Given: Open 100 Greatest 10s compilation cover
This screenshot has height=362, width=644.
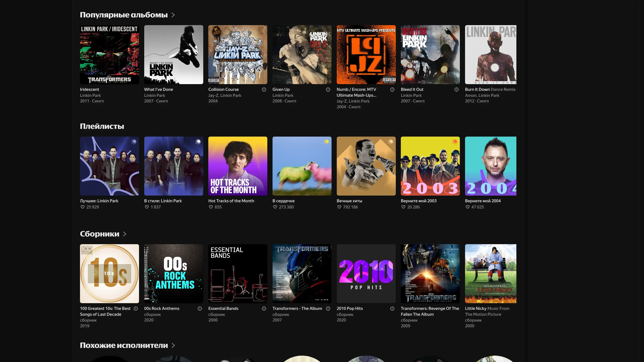Looking at the screenshot, I should click(109, 274).
